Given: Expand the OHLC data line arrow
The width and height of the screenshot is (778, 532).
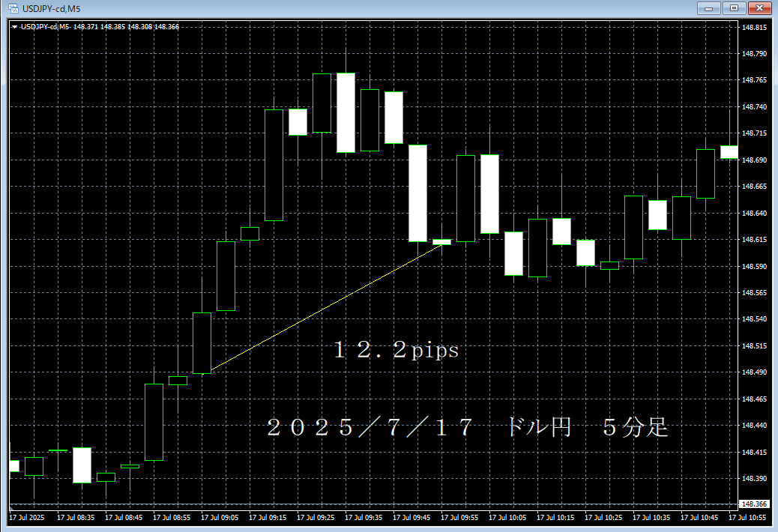Looking at the screenshot, I should tap(15, 24).
